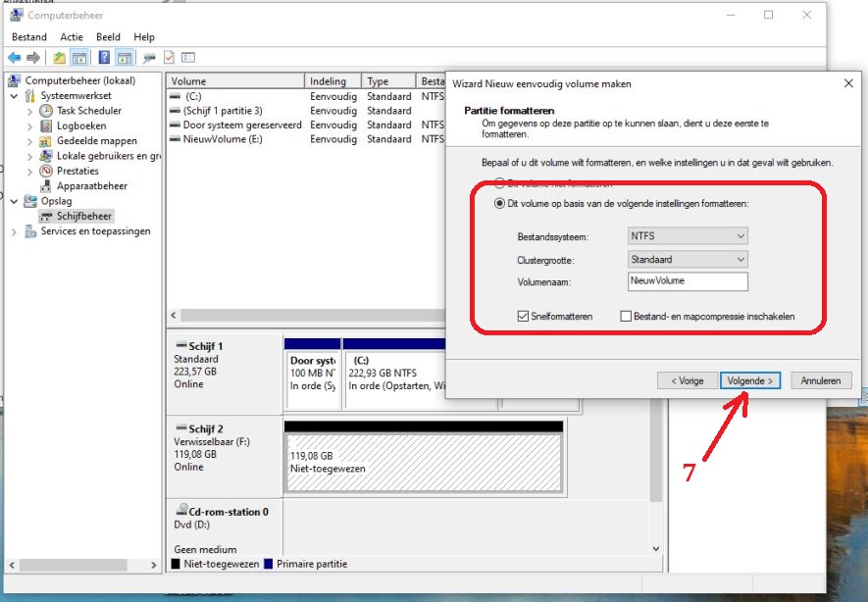The height and width of the screenshot is (602, 868).
Task: Click the Annuleren button
Action: point(821,380)
